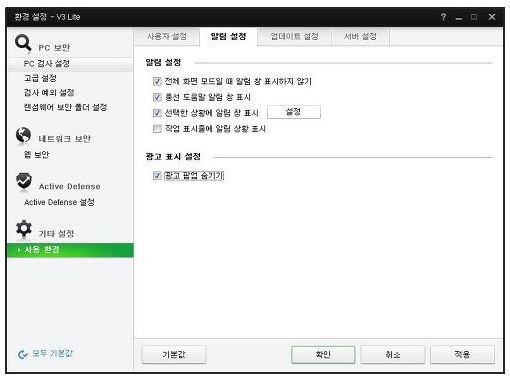
Task: Click the 기본값 button
Action: tap(174, 354)
